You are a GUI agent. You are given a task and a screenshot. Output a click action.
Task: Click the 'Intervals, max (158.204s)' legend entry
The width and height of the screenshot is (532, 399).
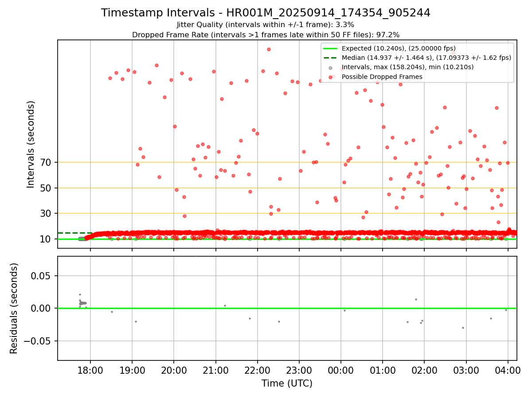pos(407,67)
